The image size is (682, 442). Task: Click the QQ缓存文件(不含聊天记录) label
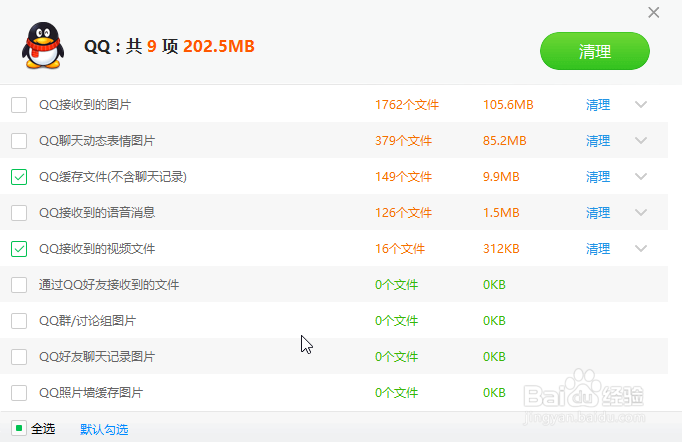tap(113, 177)
